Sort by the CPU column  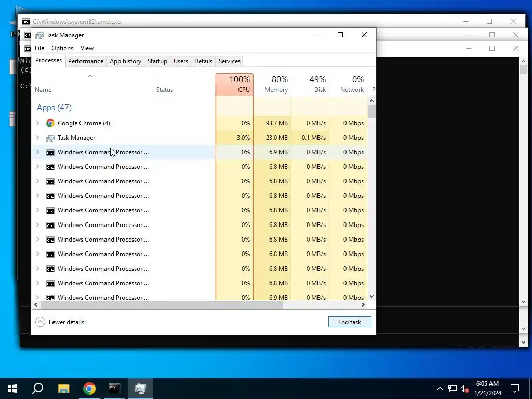coord(234,85)
